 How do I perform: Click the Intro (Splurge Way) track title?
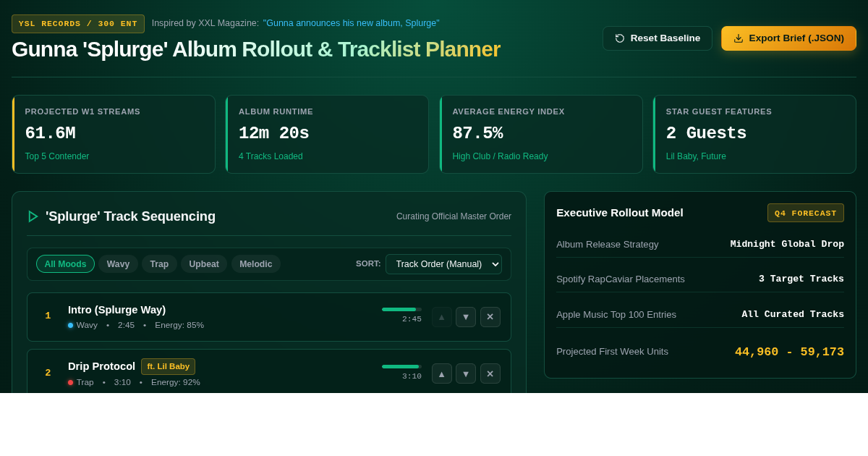[116, 310]
